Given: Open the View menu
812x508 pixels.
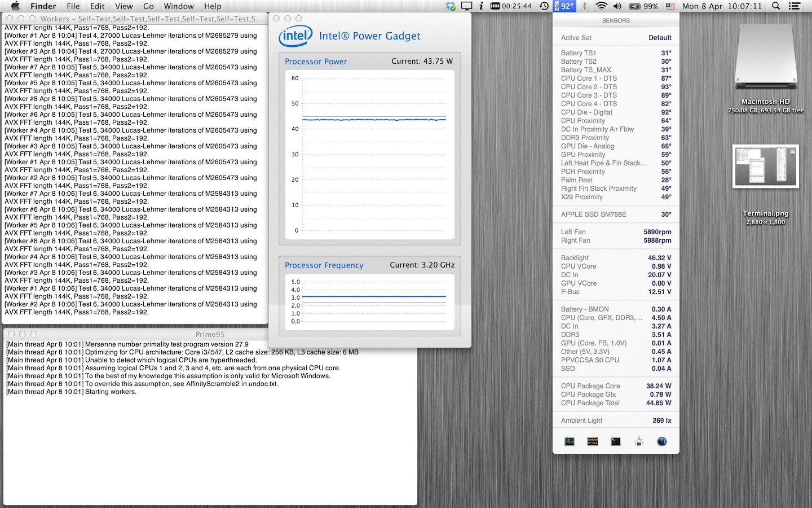Looking at the screenshot, I should (124, 6).
